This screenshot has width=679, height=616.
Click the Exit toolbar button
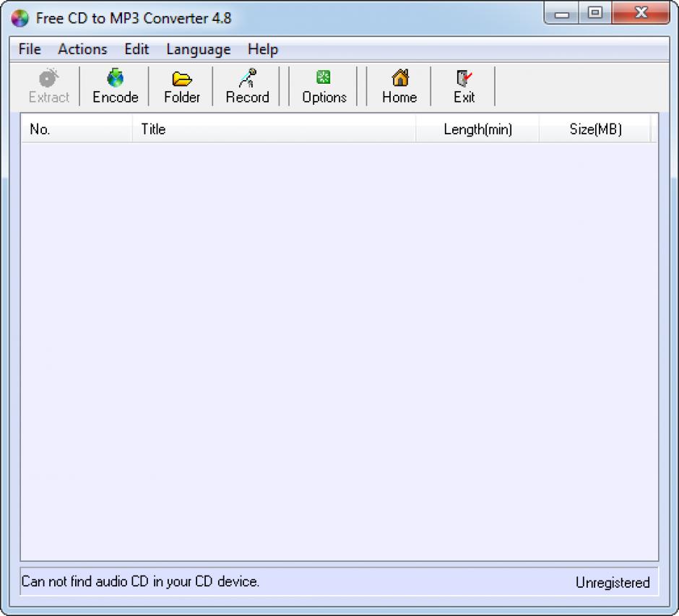click(464, 86)
